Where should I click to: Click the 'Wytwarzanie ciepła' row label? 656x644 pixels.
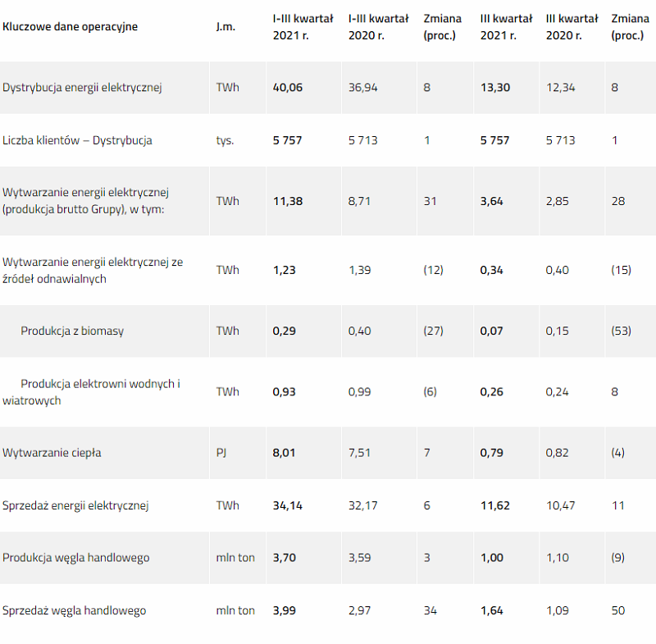[52, 453]
